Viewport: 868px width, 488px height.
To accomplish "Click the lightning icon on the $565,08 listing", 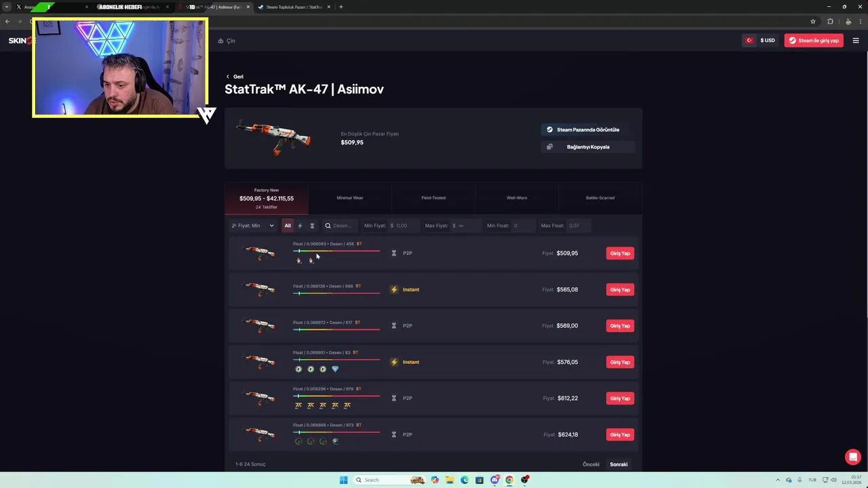I will pyautogui.click(x=394, y=289).
